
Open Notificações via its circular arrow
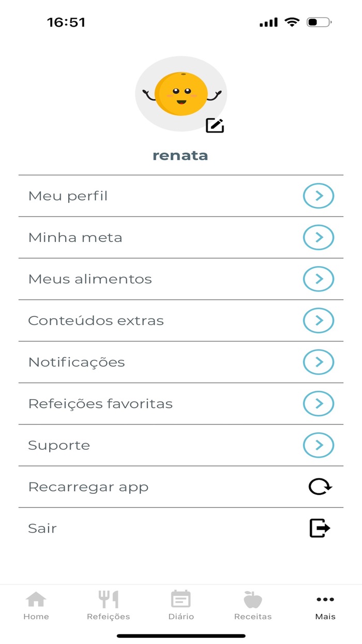click(318, 362)
